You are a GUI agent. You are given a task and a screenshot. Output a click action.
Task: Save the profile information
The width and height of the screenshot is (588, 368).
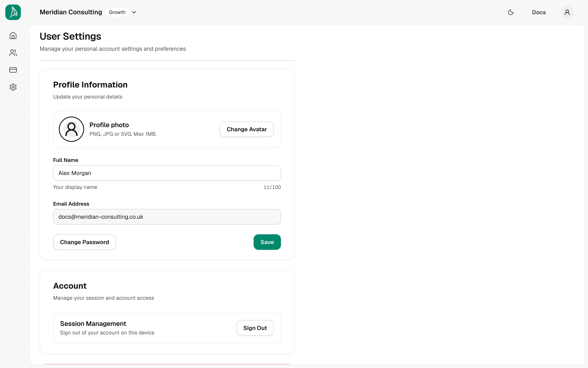pos(267,242)
